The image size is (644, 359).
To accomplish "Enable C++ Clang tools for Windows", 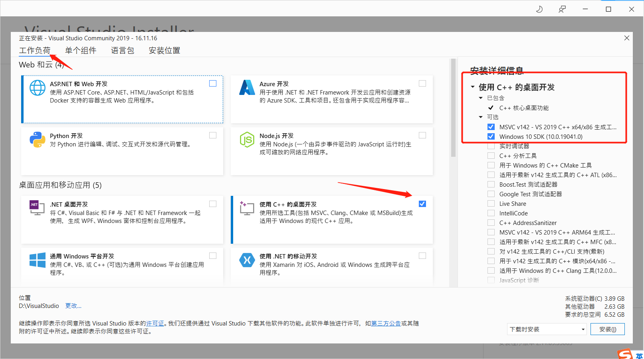I will [491, 270].
